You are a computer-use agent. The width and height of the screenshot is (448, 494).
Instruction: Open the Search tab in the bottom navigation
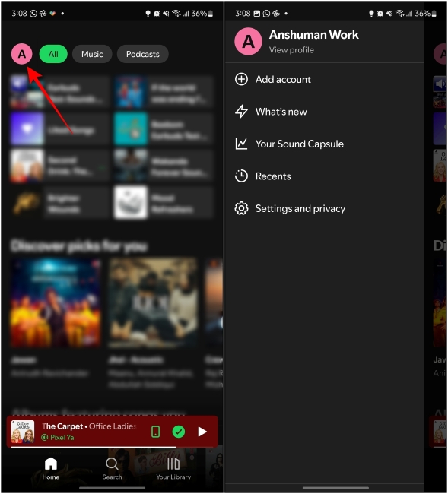(112, 469)
